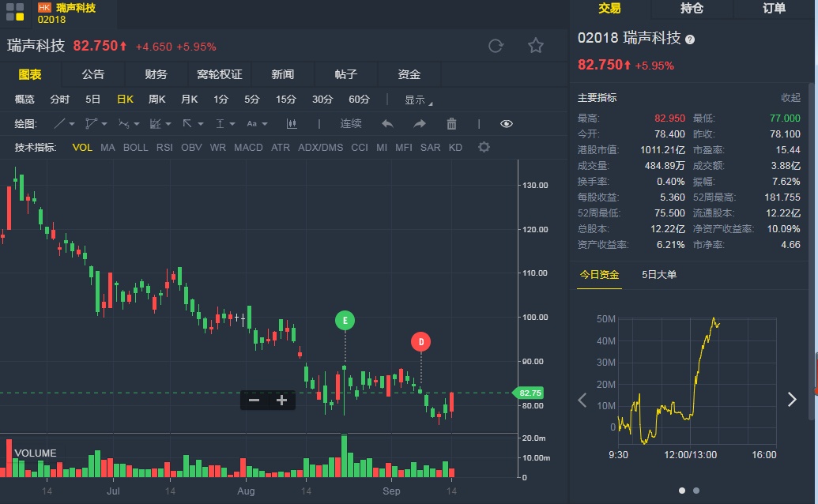Open the technical indicator settings gear
The width and height of the screenshot is (818, 504).
pos(484,148)
